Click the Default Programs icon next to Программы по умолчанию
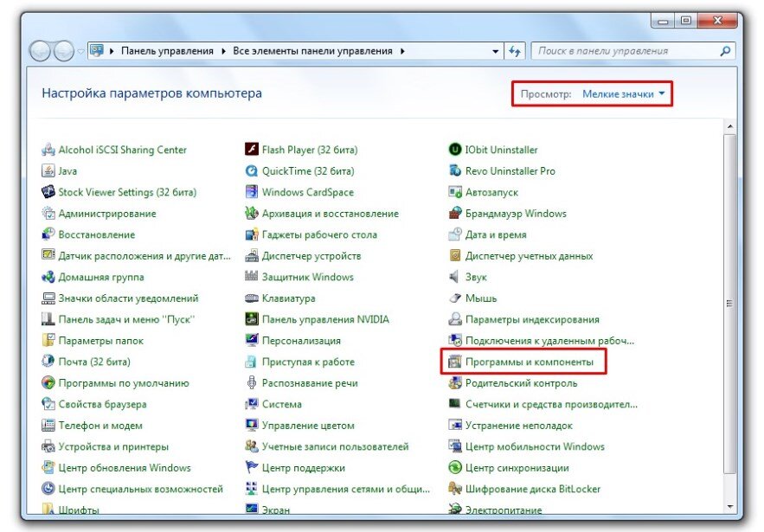The height and width of the screenshot is (532, 764). (48, 383)
